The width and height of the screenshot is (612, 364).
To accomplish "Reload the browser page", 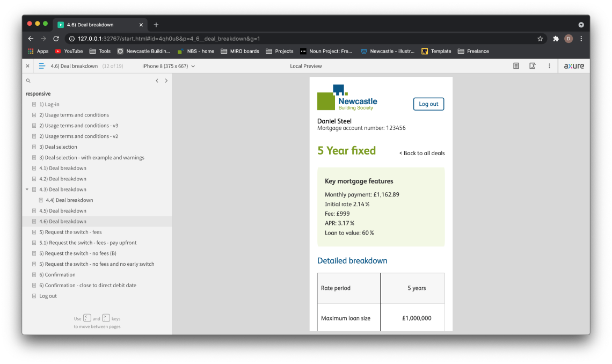I will pyautogui.click(x=56, y=39).
